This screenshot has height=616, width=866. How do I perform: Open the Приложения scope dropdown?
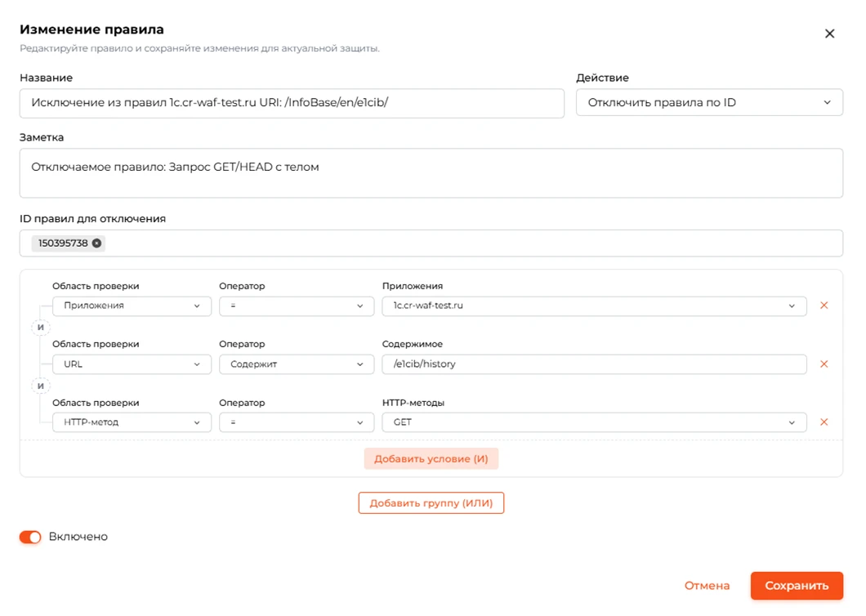(x=132, y=306)
